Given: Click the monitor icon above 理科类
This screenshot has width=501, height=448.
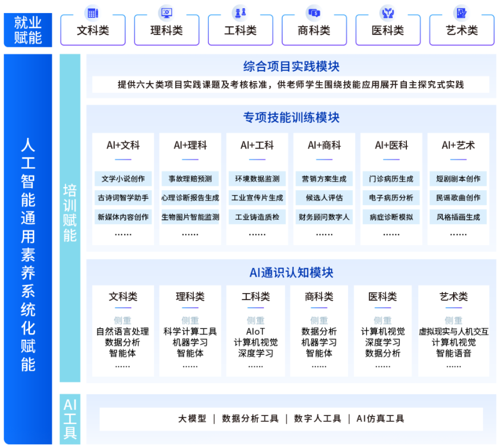Looking at the screenshot, I should click(166, 13).
